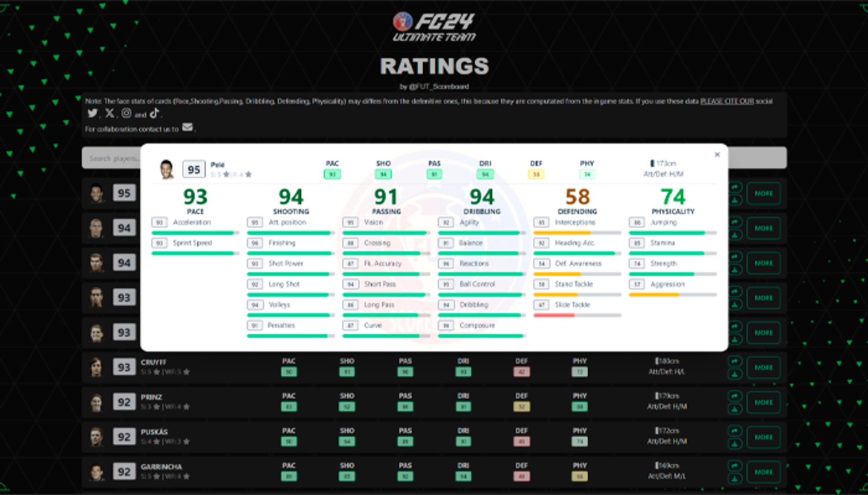Click the chart icon in Garrincha row
868x495 pixels.
pyautogui.click(x=735, y=479)
